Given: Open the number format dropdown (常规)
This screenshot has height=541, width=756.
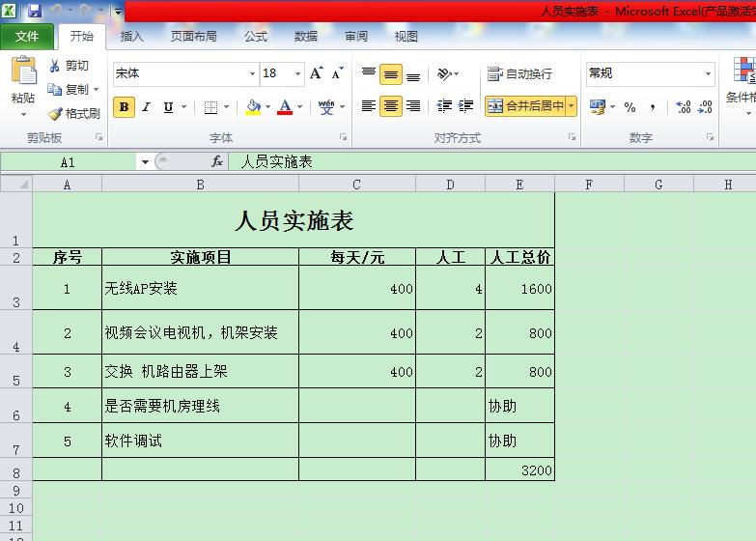Looking at the screenshot, I should 709,73.
